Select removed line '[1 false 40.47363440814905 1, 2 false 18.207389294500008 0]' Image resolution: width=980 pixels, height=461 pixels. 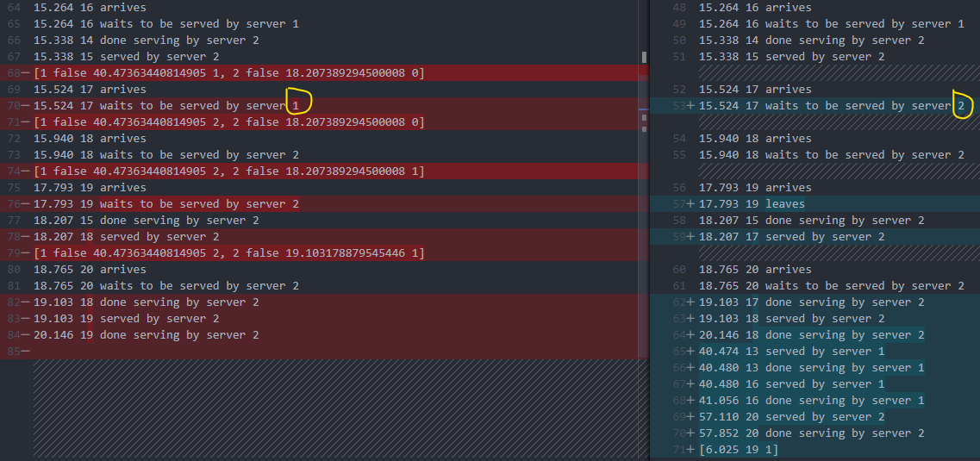pyautogui.click(x=228, y=73)
